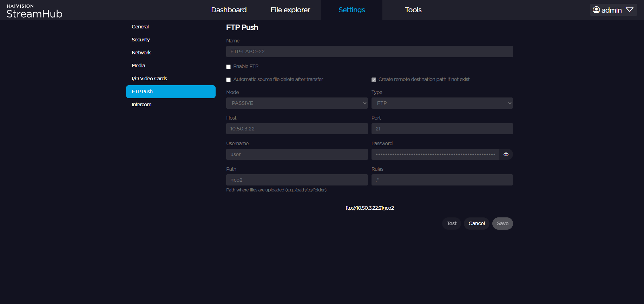The width and height of the screenshot is (644, 304).
Task: Click the Cancel button
Action: (x=477, y=223)
